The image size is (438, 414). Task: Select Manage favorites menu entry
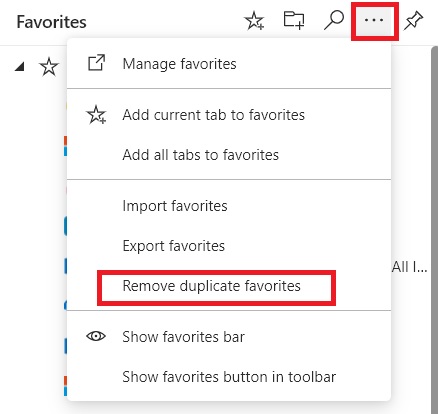point(229,64)
